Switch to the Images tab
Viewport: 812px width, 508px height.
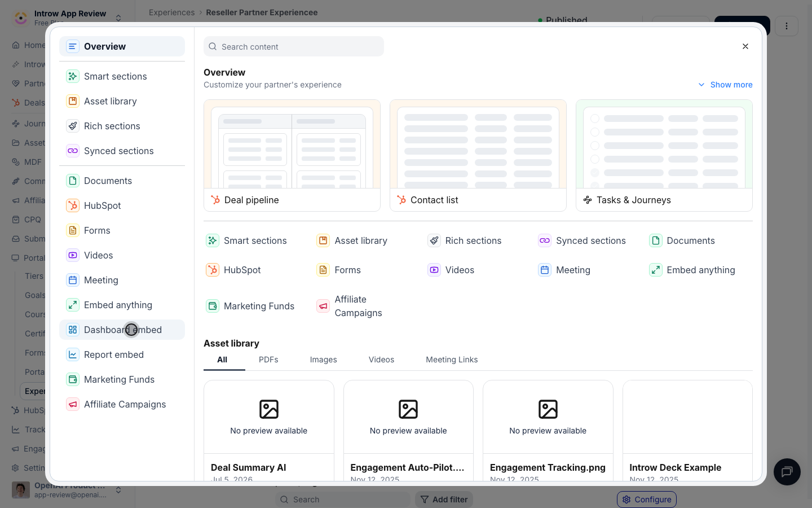pyautogui.click(x=324, y=360)
